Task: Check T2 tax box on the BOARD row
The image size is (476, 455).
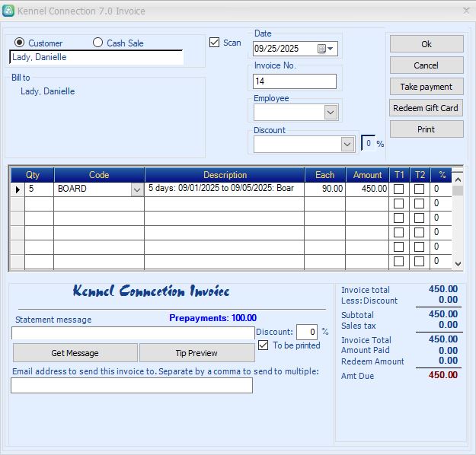Action: (x=419, y=189)
